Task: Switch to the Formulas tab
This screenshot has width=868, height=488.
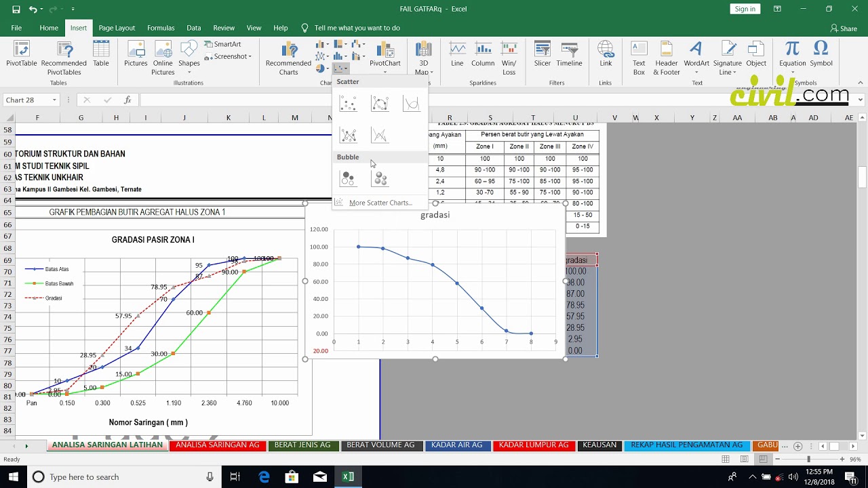Action: point(161,28)
